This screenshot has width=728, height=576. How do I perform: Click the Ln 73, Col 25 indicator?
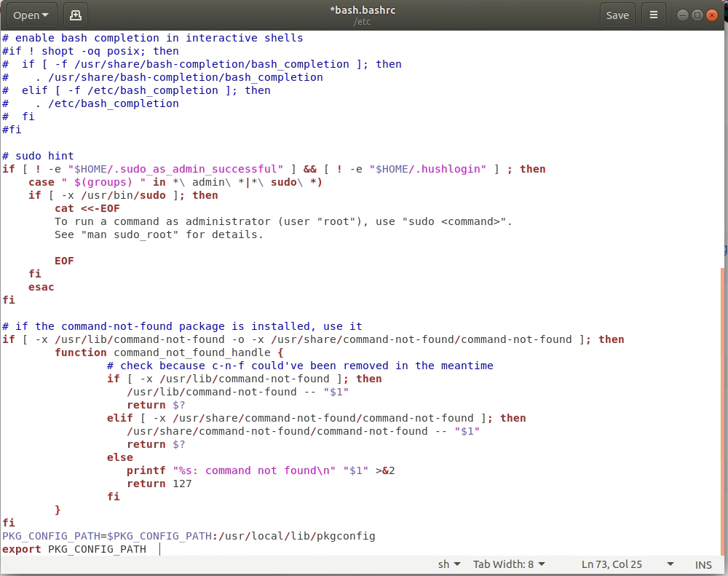click(612, 564)
